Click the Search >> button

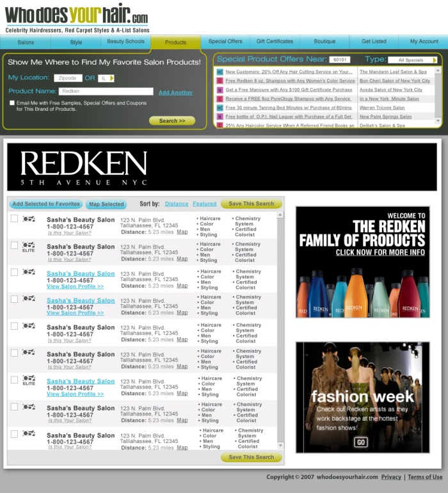click(172, 121)
